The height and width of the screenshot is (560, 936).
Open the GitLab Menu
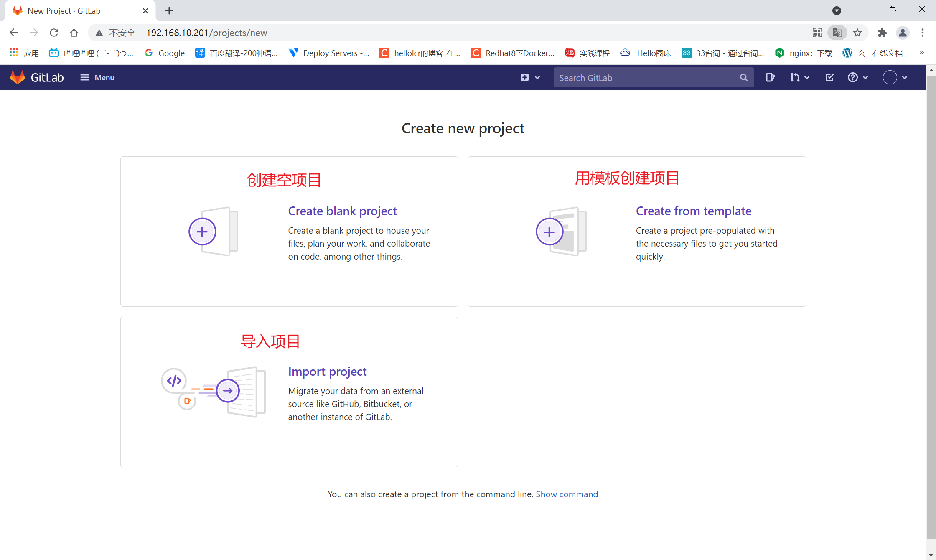(x=97, y=77)
